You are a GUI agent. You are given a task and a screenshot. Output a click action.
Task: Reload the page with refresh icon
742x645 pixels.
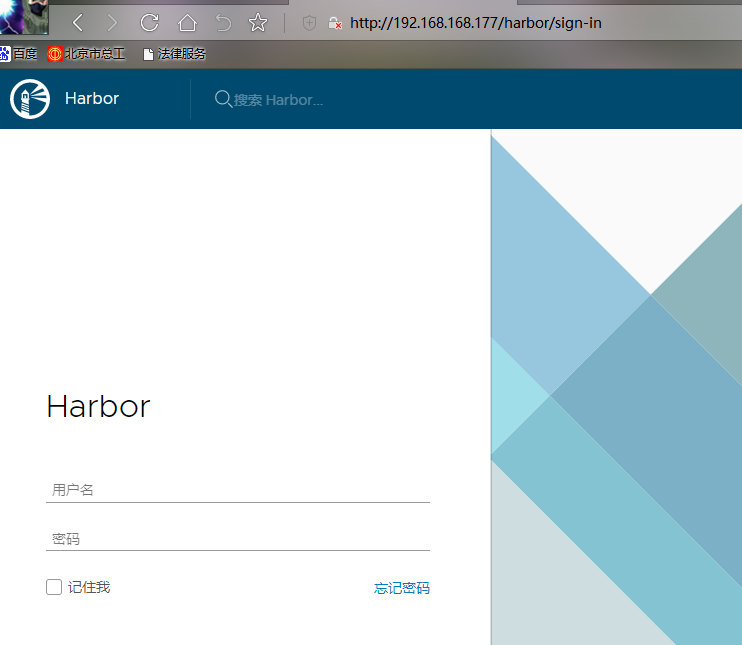pos(150,23)
